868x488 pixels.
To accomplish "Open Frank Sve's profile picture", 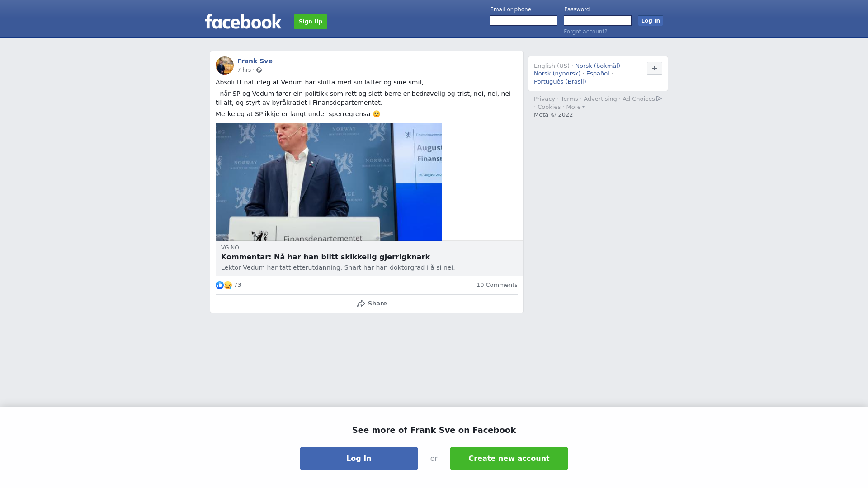I will point(225,66).
